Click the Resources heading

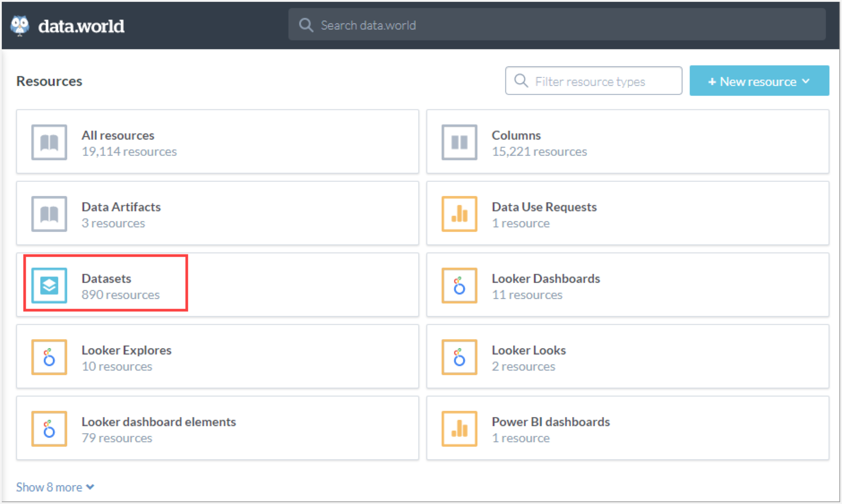[49, 81]
